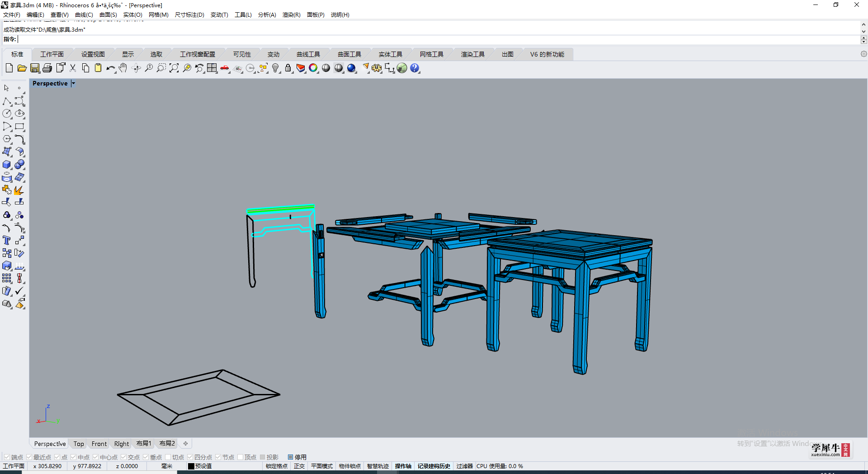The height and width of the screenshot is (474, 868).
Task: Cut selection with scissors icon
Action: pyautogui.click(x=73, y=68)
